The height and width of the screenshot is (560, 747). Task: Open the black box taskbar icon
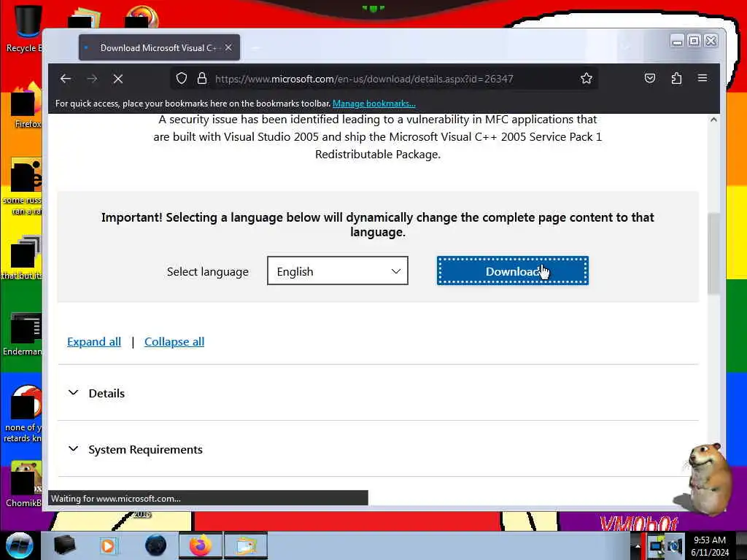click(x=64, y=545)
